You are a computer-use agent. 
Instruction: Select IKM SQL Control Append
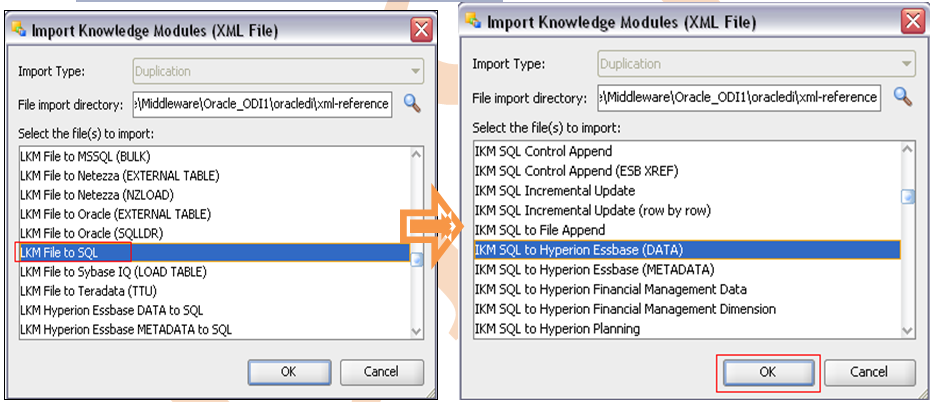click(x=687, y=151)
